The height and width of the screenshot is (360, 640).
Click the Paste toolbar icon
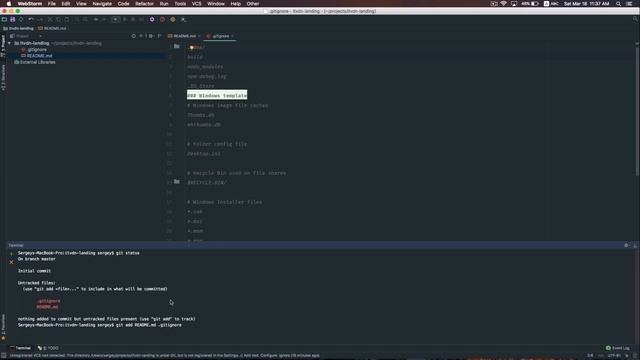(x=67, y=19)
